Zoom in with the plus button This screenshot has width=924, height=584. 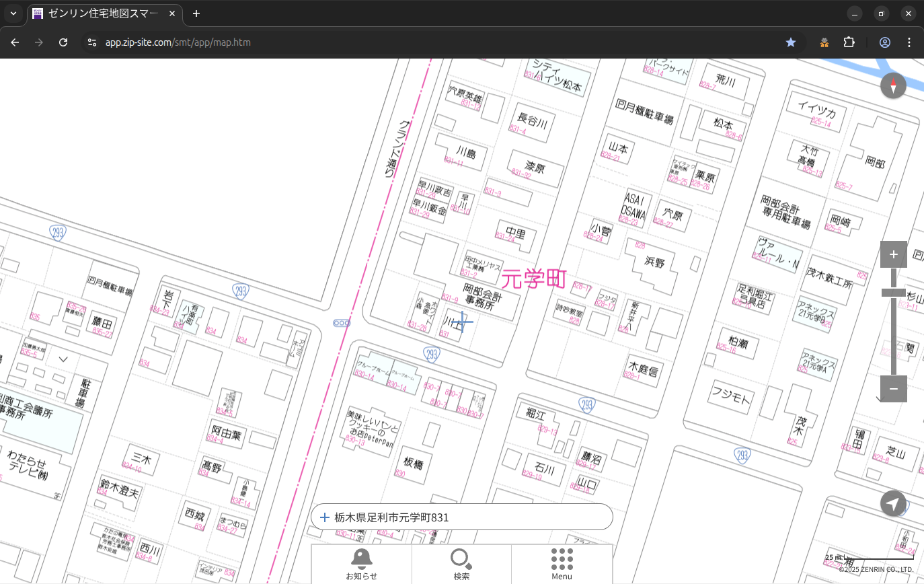coord(893,254)
